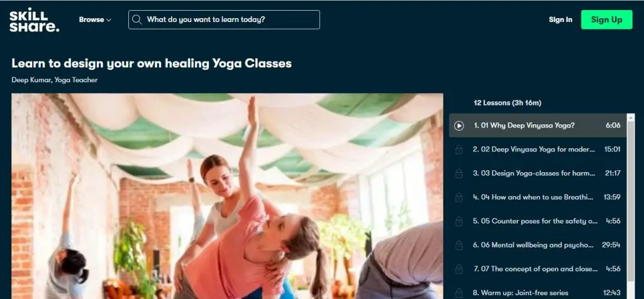The height and width of the screenshot is (299, 644).
Task: Open lesson 01 Why Deep Vinyasa Yoga?
Action: 538,126
